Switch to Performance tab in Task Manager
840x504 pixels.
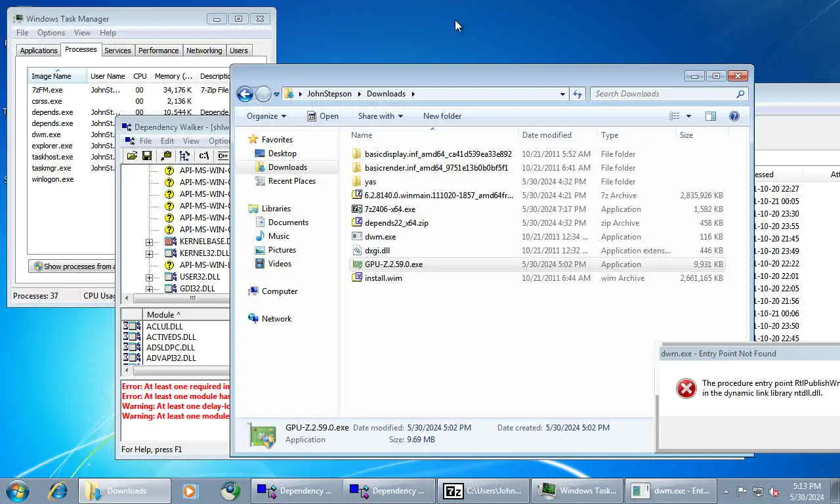(158, 51)
